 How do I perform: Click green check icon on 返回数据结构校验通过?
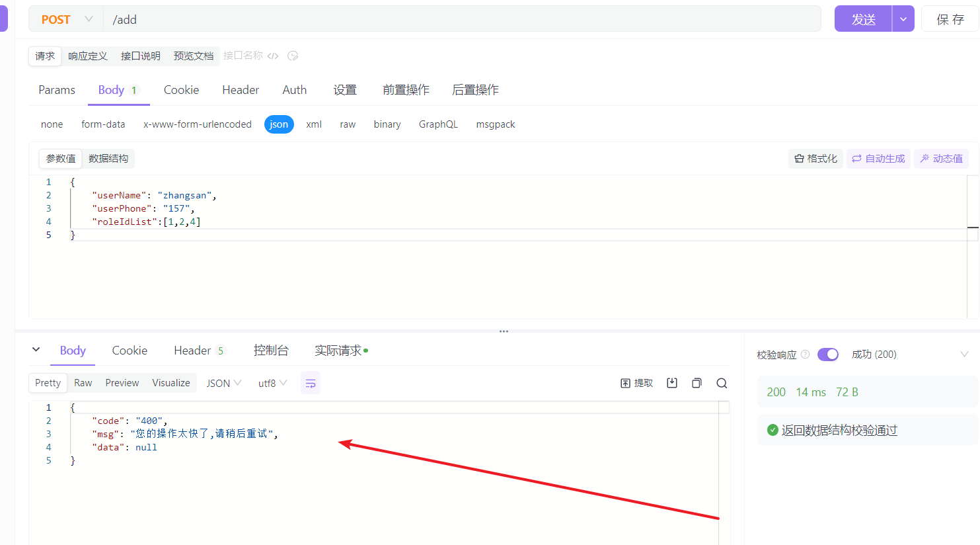[773, 431]
